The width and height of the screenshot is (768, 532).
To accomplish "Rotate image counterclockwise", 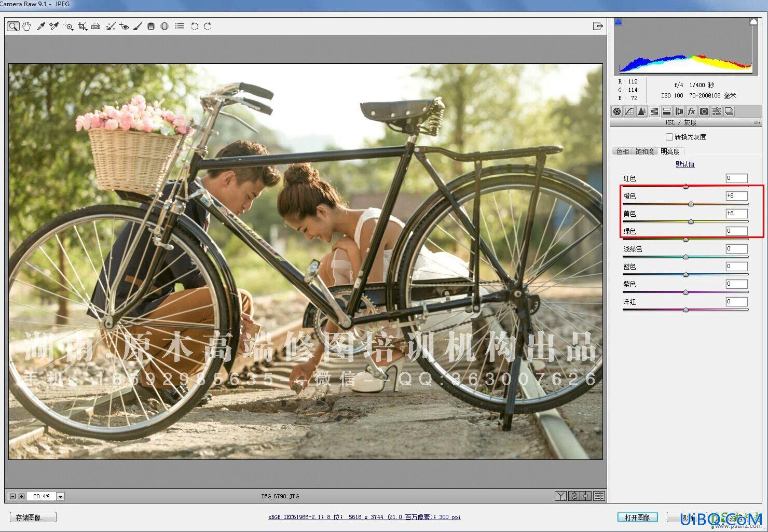I will tap(194, 26).
